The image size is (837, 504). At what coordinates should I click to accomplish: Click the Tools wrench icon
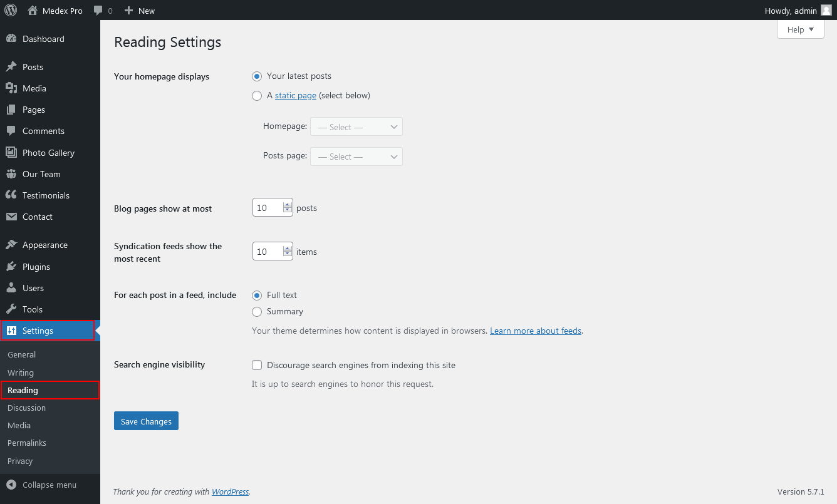[11, 309]
